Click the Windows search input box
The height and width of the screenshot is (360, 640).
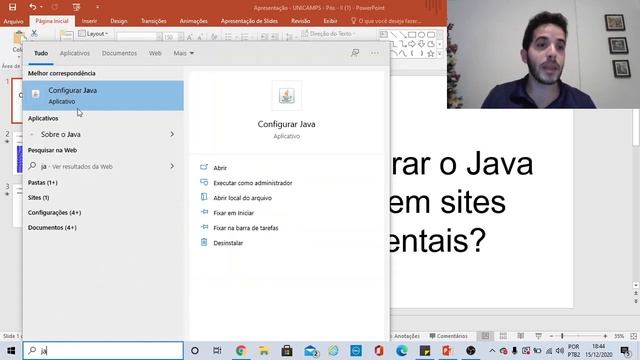[x=103, y=351]
